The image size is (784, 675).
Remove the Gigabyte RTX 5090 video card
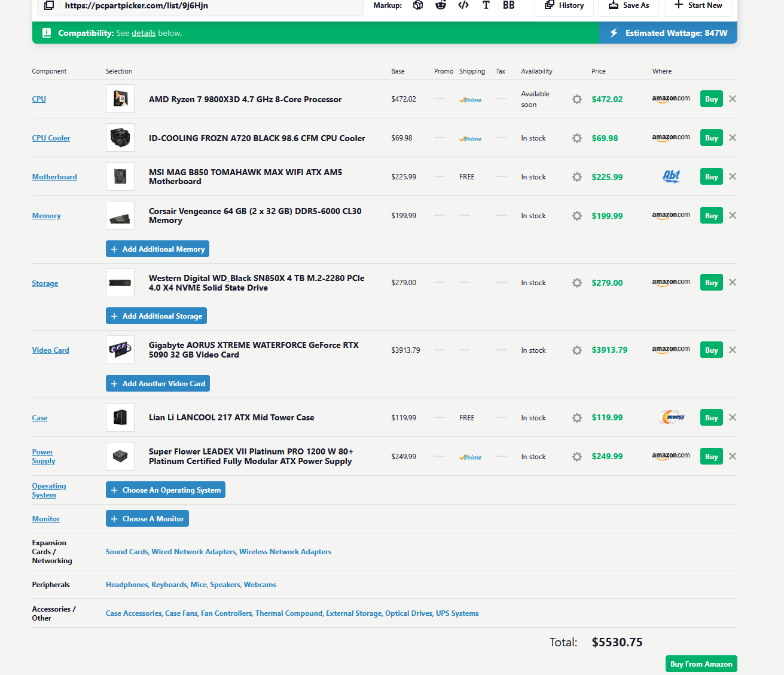tap(733, 350)
